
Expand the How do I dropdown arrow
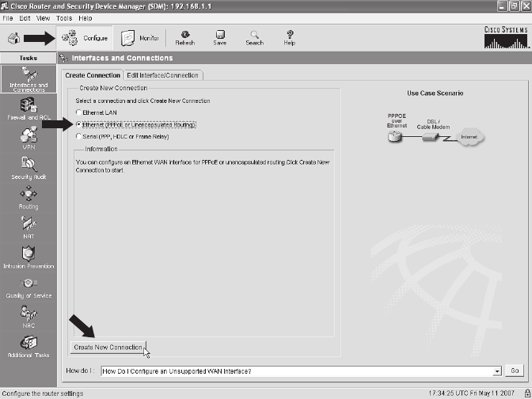pyautogui.click(x=497, y=371)
